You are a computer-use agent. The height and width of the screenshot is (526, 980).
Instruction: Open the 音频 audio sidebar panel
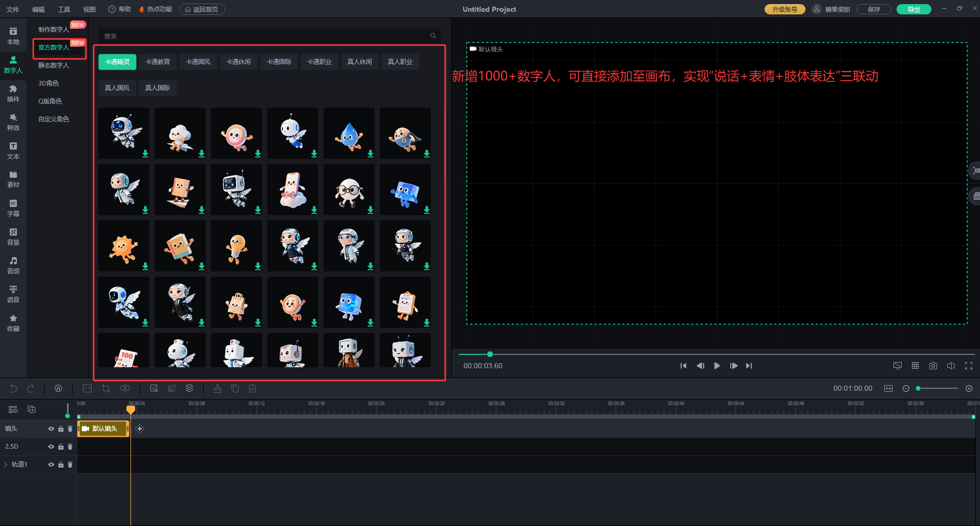(x=13, y=265)
